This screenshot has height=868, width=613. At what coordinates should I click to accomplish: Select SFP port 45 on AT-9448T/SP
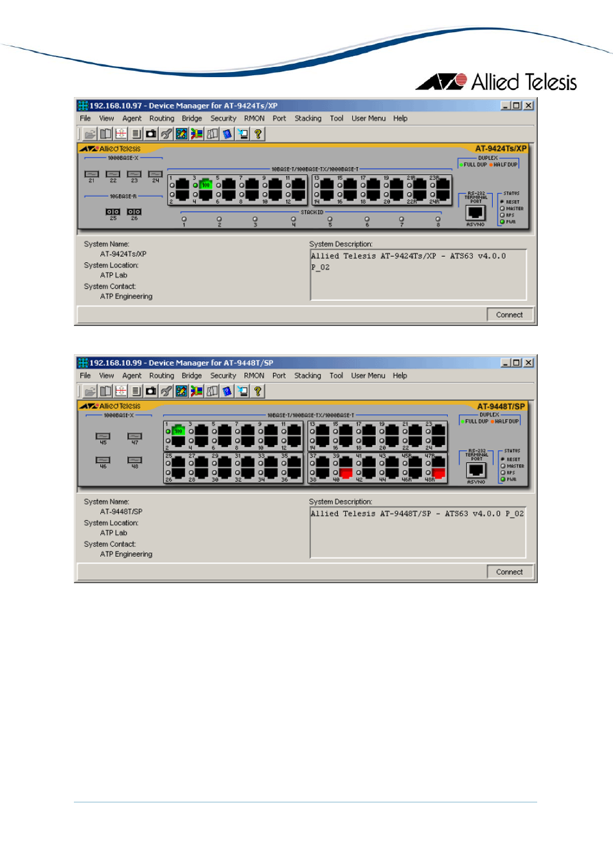(x=103, y=437)
